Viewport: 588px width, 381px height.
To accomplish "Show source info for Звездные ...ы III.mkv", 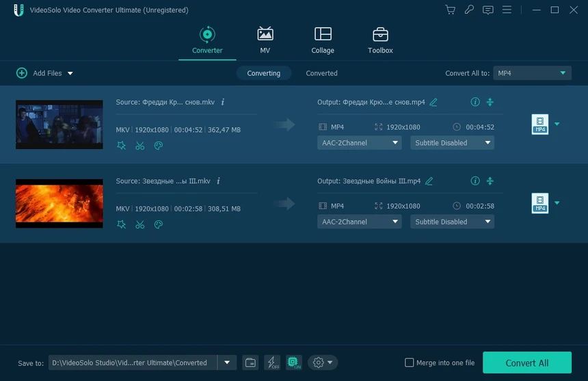I will coord(218,181).
